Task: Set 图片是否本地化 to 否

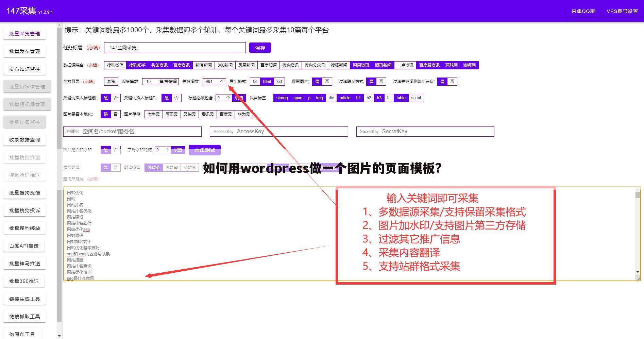Action: click(x=116, y=114)
